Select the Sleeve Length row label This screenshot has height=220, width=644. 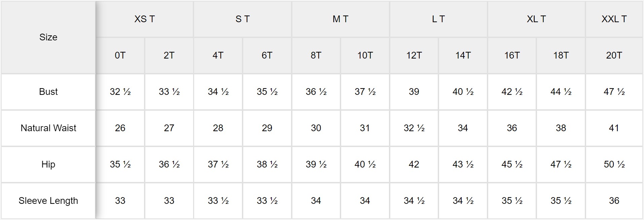(48, 201)
